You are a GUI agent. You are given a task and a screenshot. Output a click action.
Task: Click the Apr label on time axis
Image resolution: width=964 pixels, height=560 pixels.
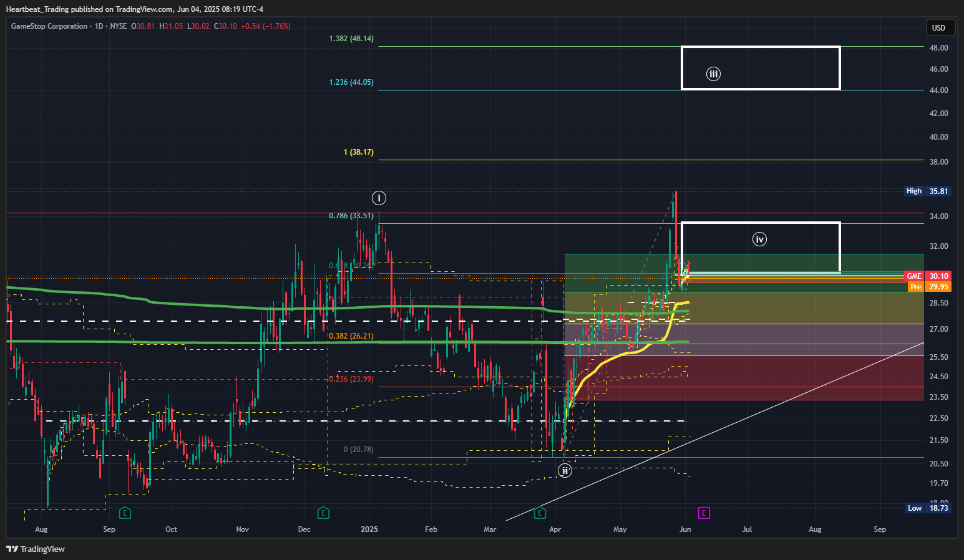(555, 529)
